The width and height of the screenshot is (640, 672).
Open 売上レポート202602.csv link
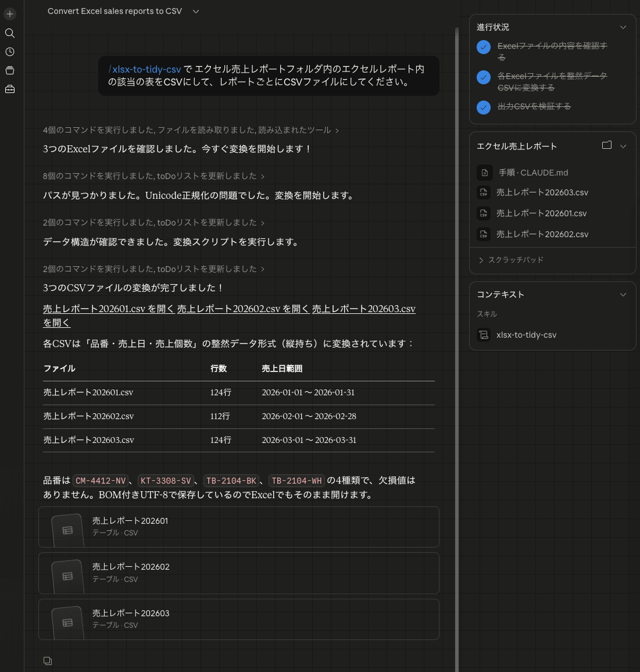pos(242,308)
